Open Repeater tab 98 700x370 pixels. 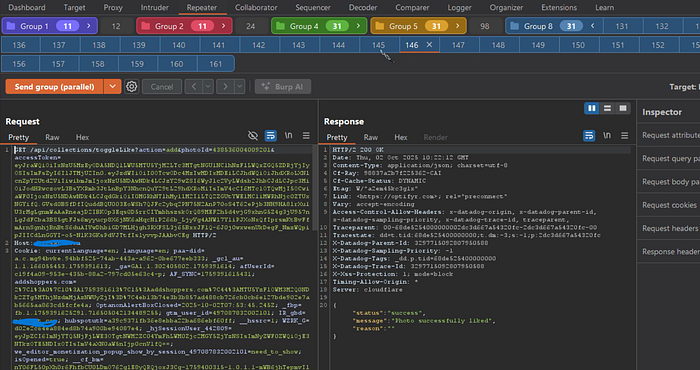[x=485, y=26]
